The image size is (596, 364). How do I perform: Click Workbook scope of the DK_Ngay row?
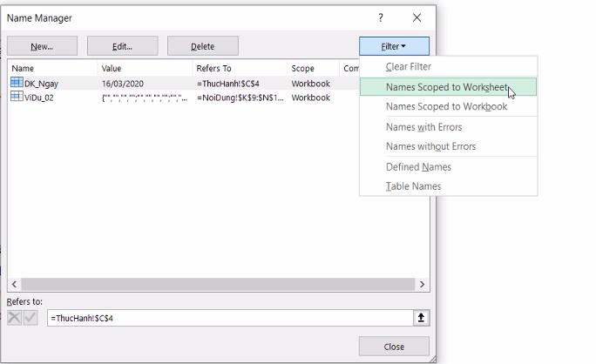coord(310,84)
